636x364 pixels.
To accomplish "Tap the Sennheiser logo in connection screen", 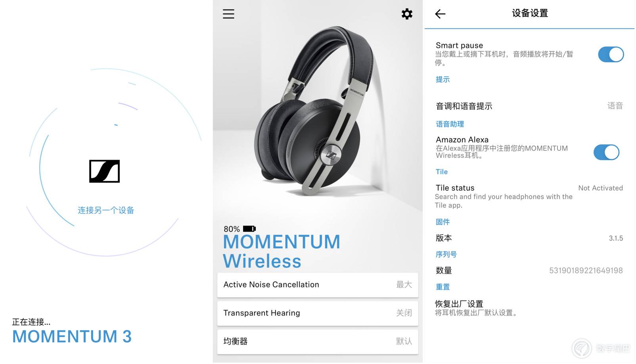I will pyautogui.click(x=104, y=171).
